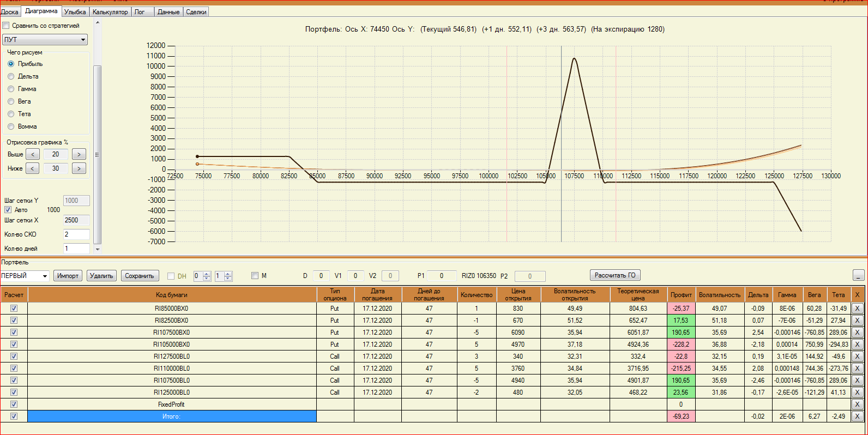Decrease the Выше percentage with left arrow
This screenshot has width=868, height=435.
(33, 154)
